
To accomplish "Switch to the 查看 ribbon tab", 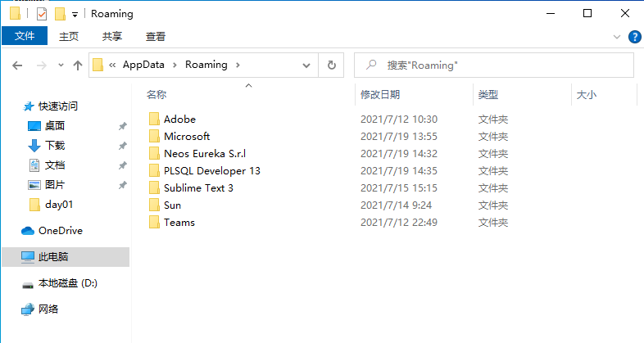I will click(155, 37).
